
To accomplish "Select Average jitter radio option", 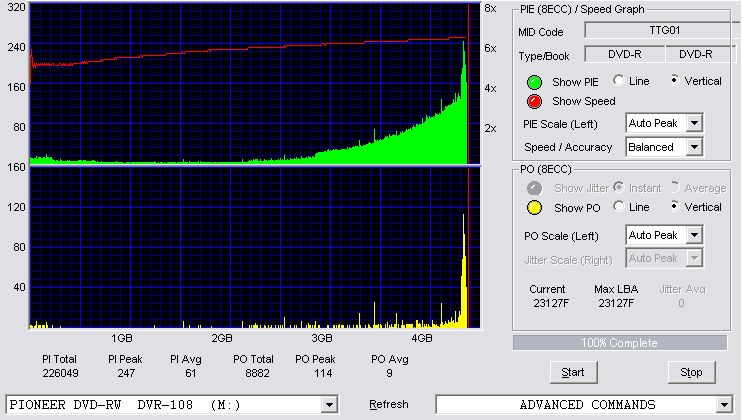I will pyautogui.click(x=675, y=187).
